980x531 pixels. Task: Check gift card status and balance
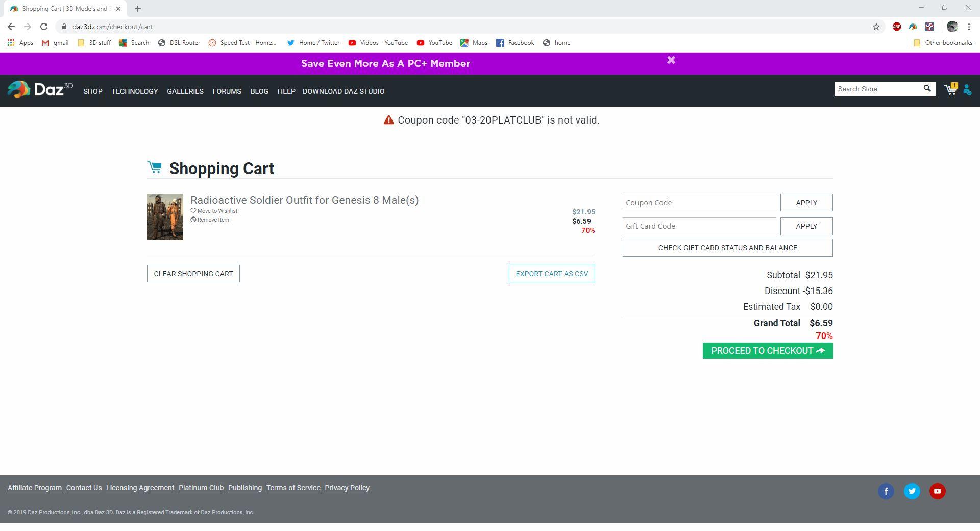728,248
